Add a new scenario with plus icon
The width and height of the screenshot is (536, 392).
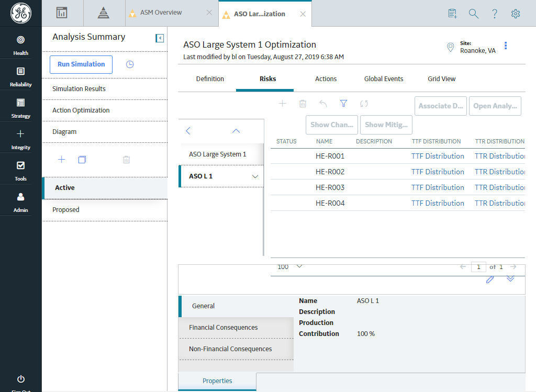pos(62,159)
